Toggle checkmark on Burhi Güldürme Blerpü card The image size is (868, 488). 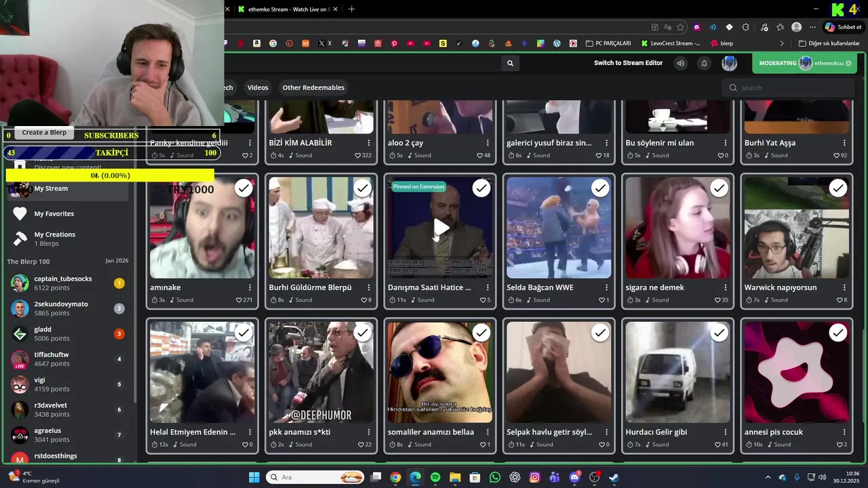point(363,188)
